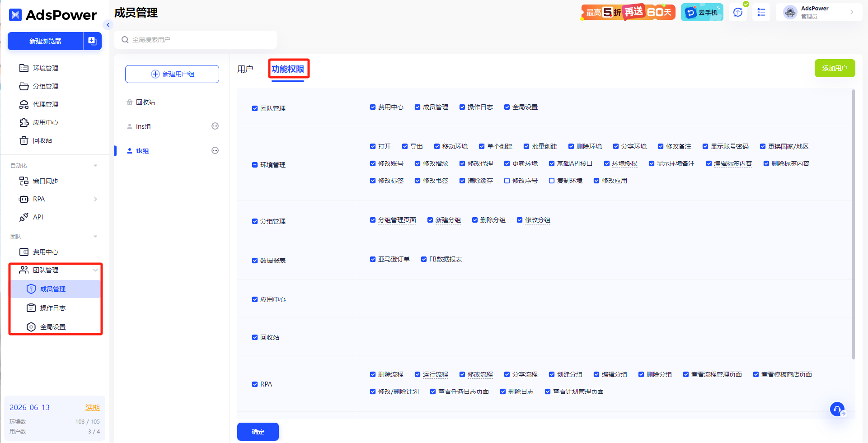Image resolution: width=868 pixels, height=443 pixels.
Task: Click the update icon in header
Action: point(738,13)
